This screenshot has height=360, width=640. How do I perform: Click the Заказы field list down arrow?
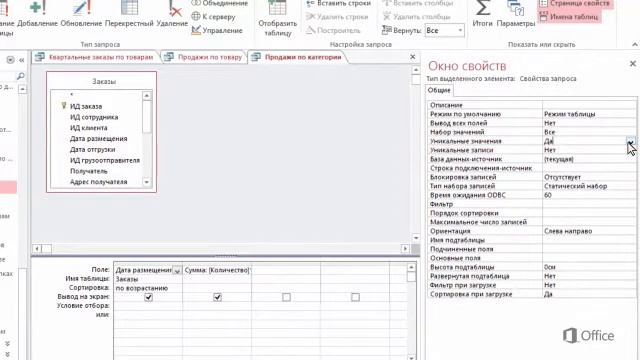pyautogui.click(x=147, y=182)
